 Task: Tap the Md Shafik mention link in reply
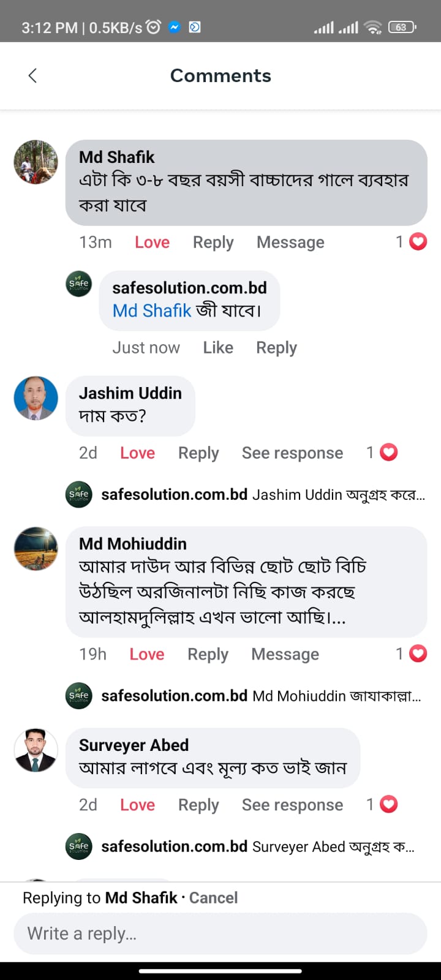tap(152, 311)
